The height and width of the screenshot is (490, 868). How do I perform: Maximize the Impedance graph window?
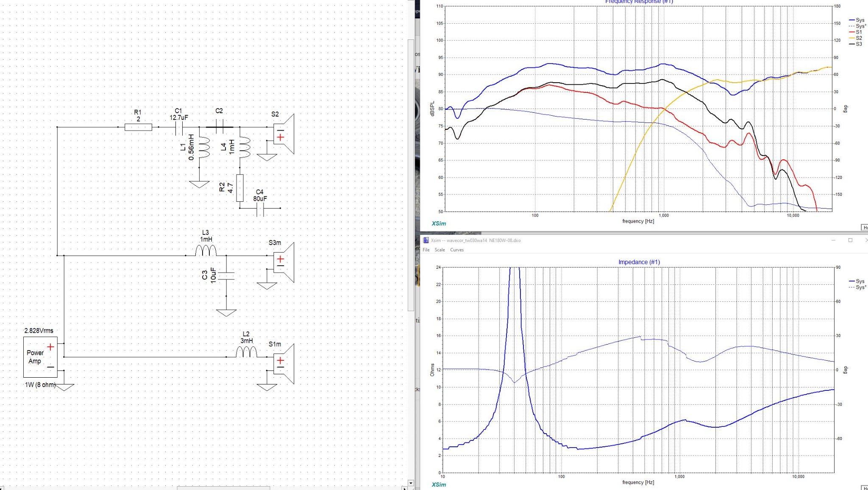pyautogui.click(x=850, y=240)
